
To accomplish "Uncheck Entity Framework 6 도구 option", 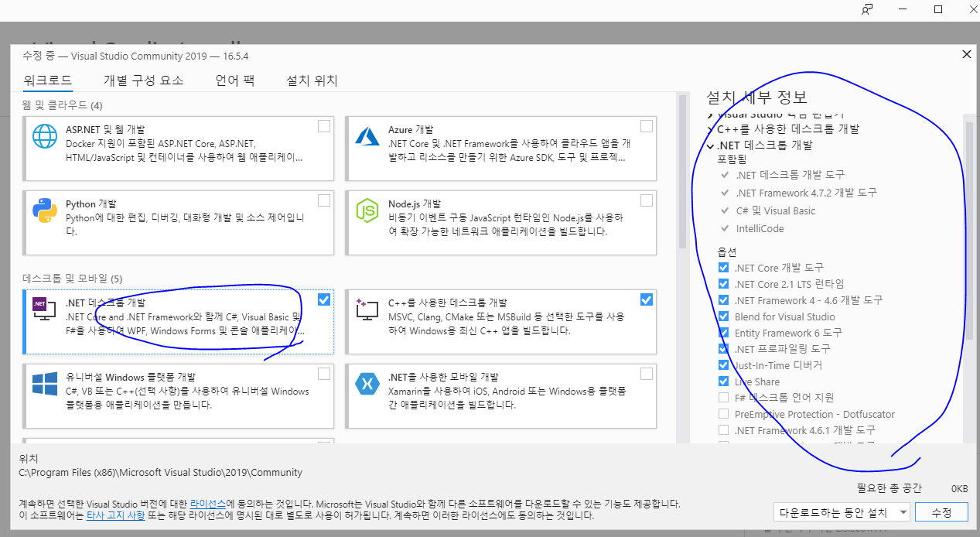I will [x=724, y=333].
